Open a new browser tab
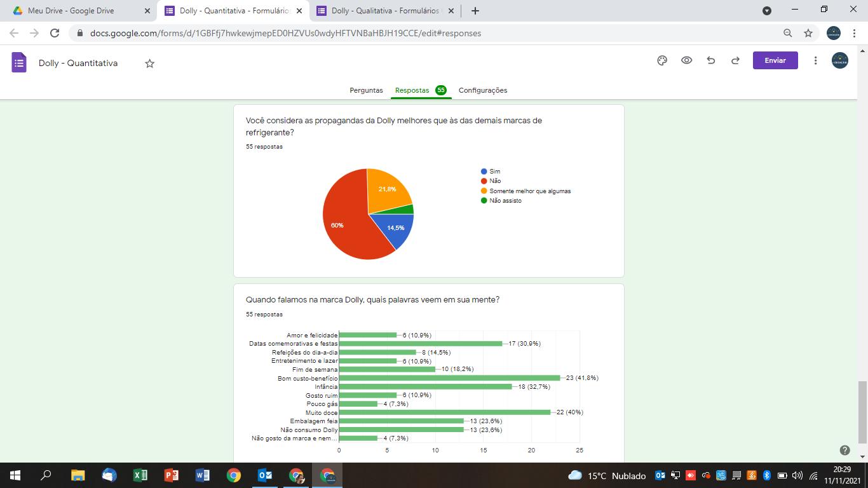Image resolution: width=868 pixels, height=488 pixels. point(475,11)
